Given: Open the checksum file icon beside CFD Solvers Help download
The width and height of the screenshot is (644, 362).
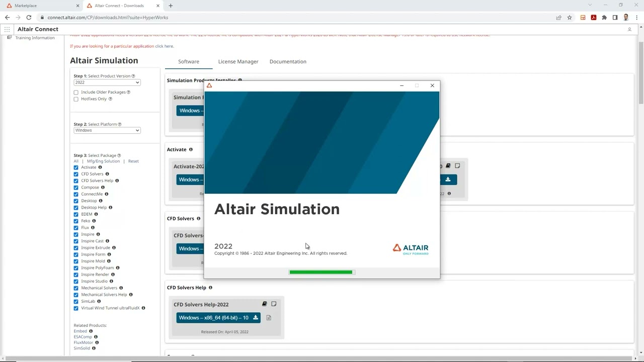Looking at the screenshot, I should [269, 318].
